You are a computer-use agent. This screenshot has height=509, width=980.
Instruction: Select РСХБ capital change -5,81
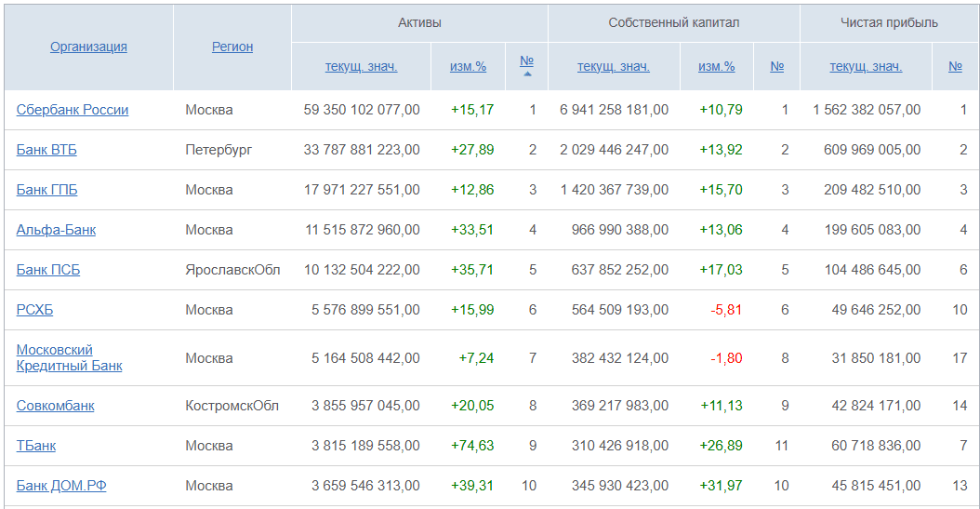tap(726, 310)
